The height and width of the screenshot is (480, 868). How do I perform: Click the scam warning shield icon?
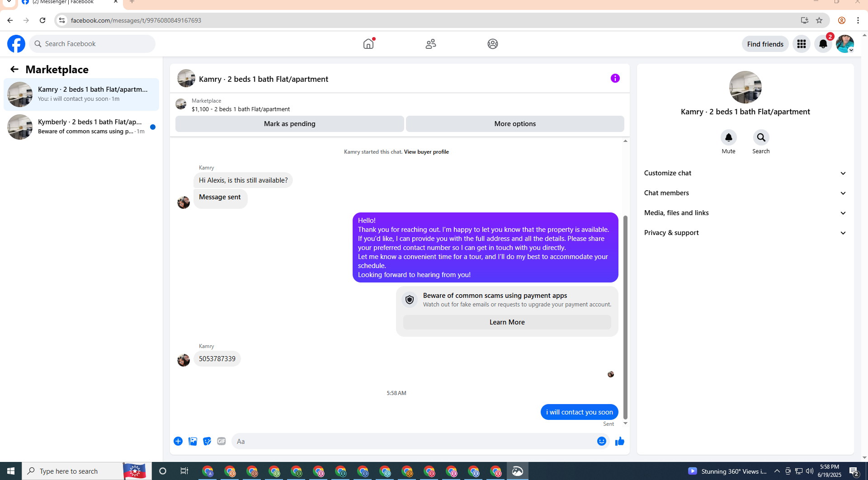410,300
